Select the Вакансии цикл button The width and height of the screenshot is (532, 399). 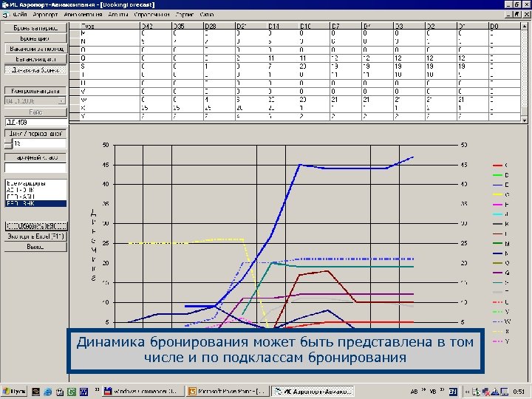35,59
